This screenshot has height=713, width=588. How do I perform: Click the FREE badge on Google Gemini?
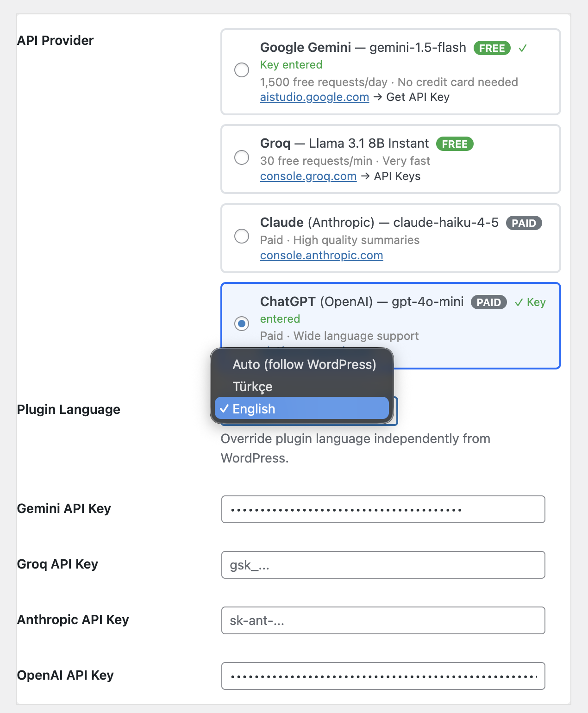[492, 48]
